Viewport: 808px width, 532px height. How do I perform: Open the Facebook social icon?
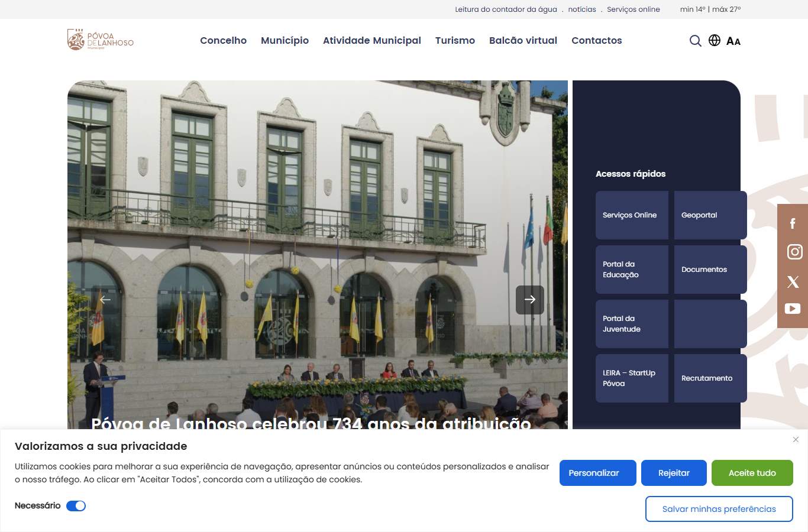(793, 223)
